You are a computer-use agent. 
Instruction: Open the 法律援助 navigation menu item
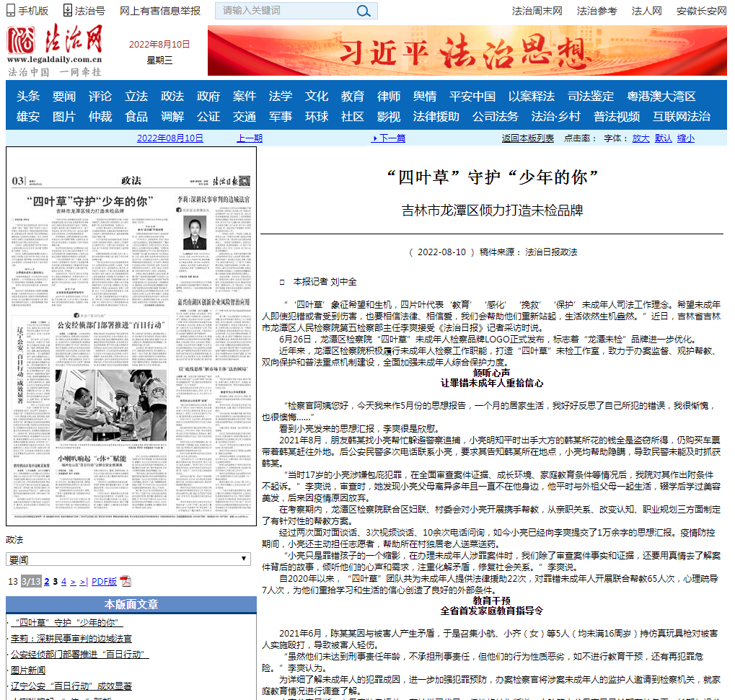tap(436, 116)
